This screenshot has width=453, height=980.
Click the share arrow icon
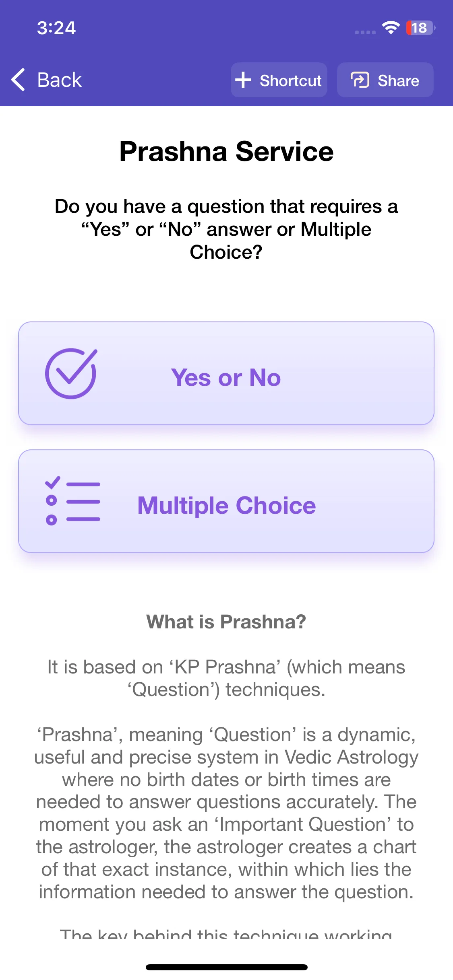click(x=360, y=80)
